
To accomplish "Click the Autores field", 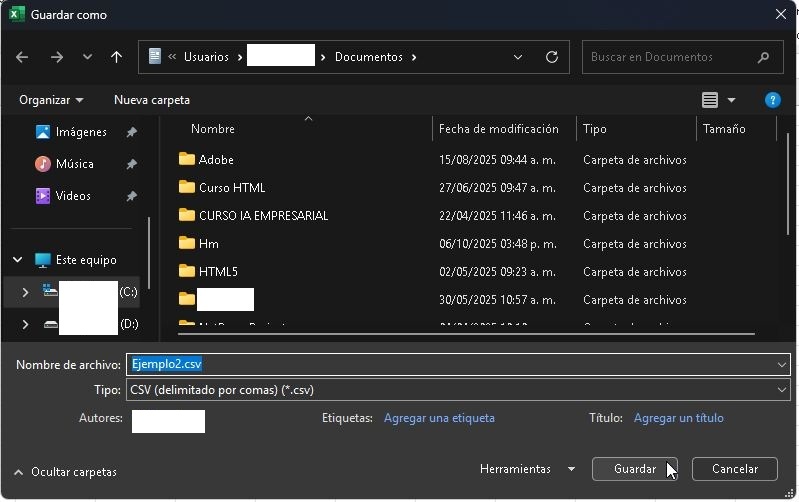I will tap(168, 421).
